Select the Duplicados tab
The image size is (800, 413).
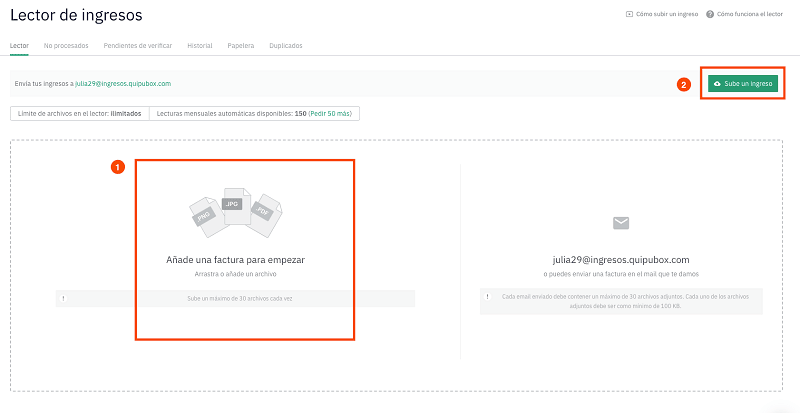coord(286,45)
